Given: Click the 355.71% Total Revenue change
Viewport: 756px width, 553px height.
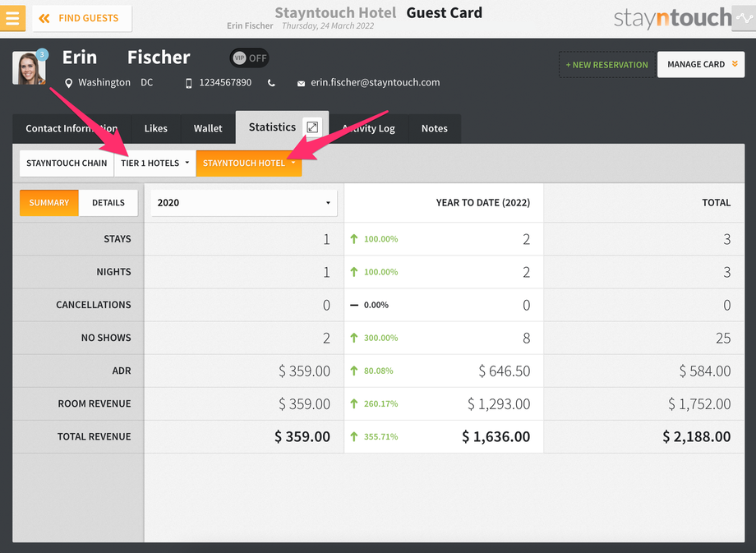Looking at the screenshot, I should coord(381,437).
